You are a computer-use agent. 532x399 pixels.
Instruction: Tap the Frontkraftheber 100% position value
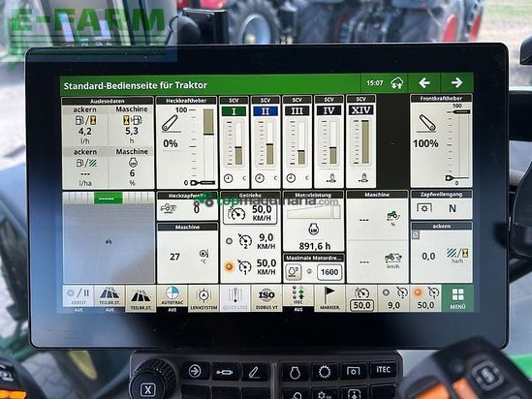click(425, 143)
